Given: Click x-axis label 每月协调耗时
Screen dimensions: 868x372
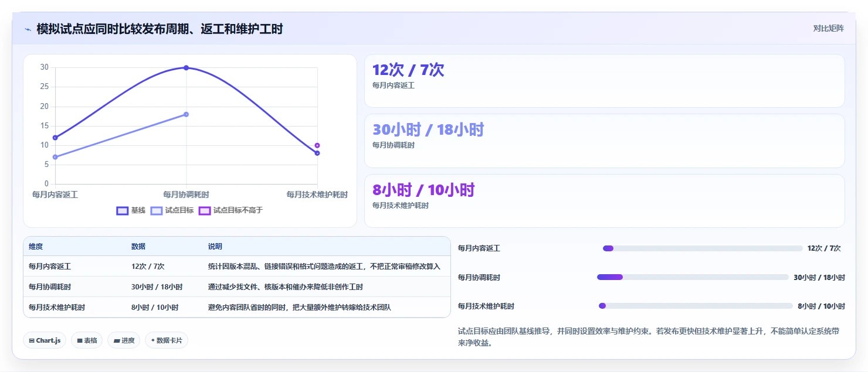Looking at the screenshot, I should point(186,194).
